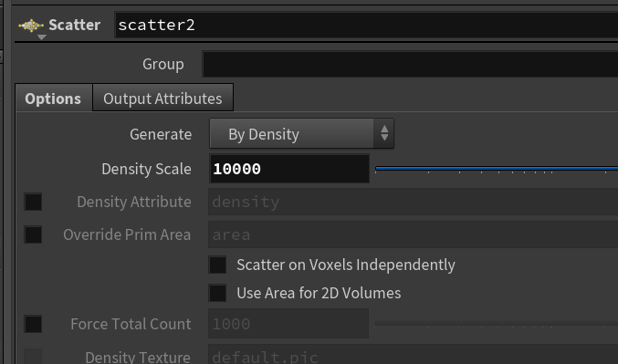The width and height of the screenshot is (618, 364).
Task: Toggle Use Area for 2D Volumes checkbox
Action: point(217,293)
